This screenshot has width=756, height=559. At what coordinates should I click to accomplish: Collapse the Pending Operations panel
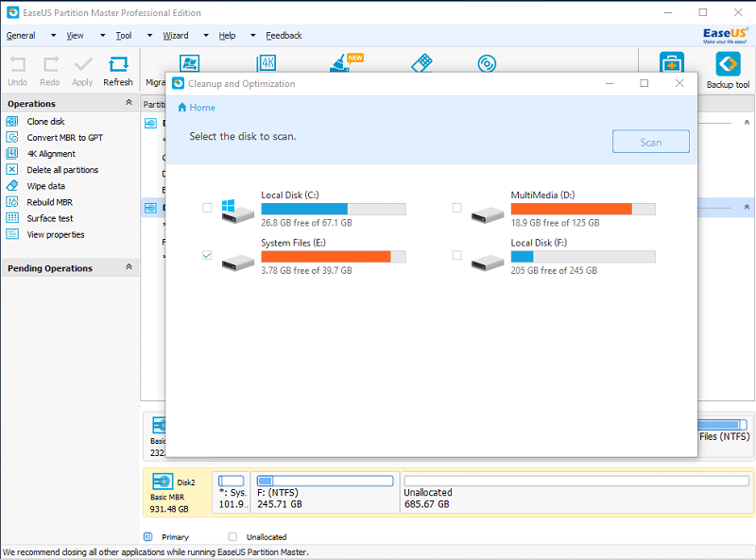coord(129,267)
